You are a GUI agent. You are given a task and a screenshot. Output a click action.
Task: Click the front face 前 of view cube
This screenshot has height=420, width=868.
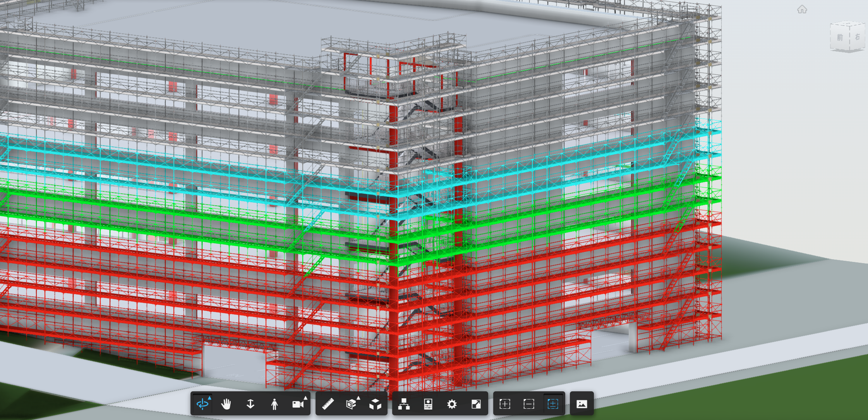(840, 38)
